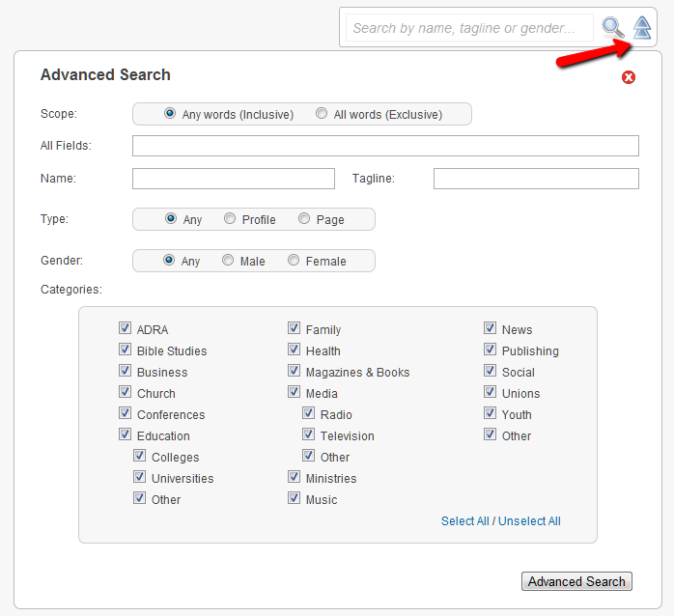The width and height of the screenshot is (674, 616).
Task: Click the Select All link
Action: (x=465, y=521)
